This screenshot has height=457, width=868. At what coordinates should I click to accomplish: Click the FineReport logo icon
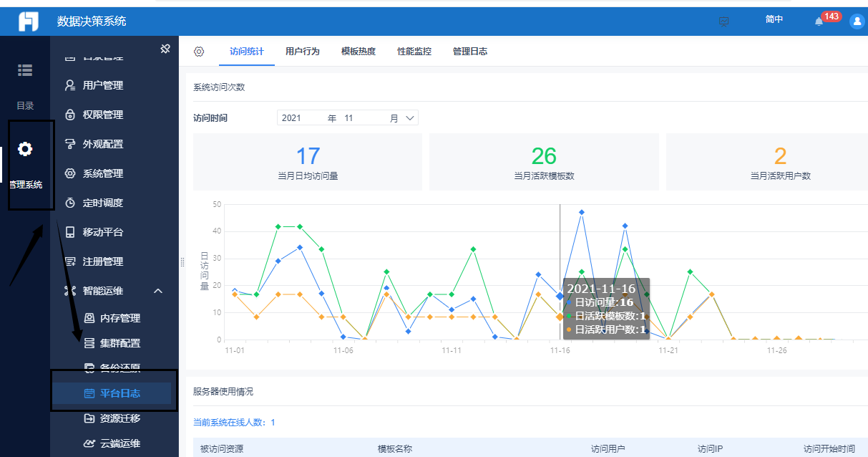[28, 21]
